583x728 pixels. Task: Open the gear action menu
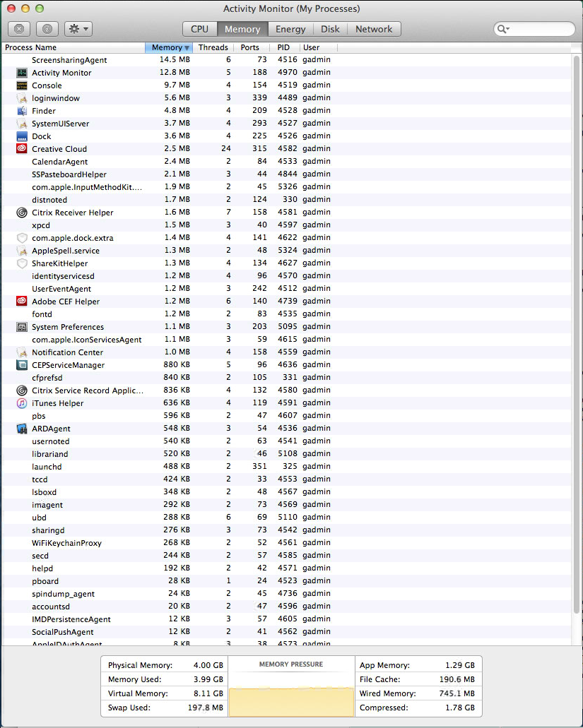pos(78,29)
